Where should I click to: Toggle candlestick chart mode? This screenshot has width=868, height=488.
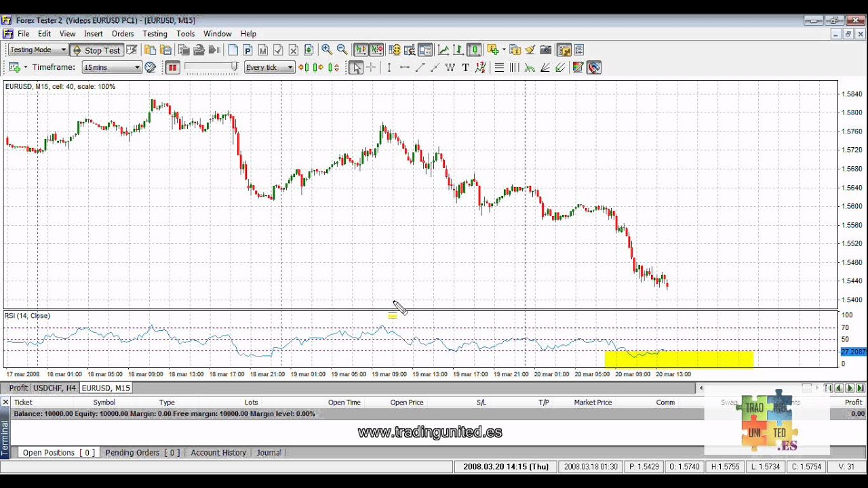point(474,49)
